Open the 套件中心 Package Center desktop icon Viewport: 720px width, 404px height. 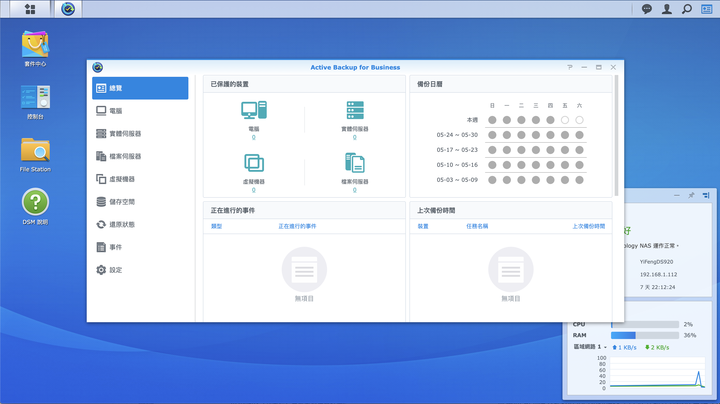tap(35, 49)
